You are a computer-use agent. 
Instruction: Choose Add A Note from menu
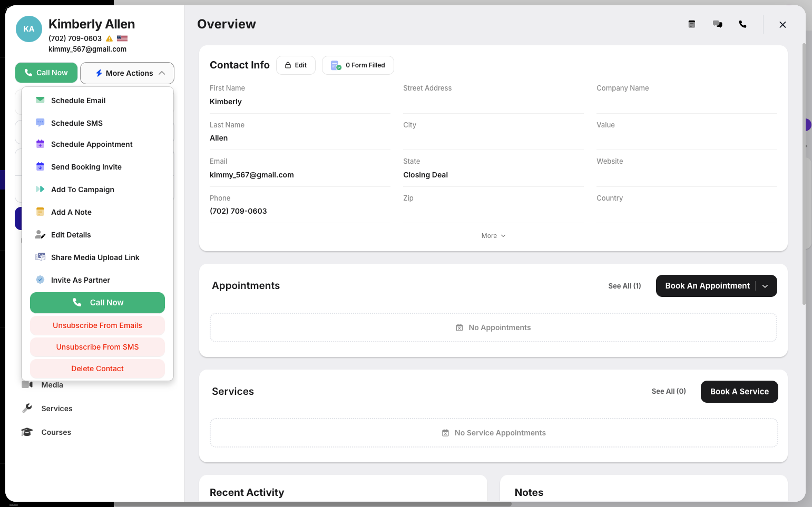(x=97, y=212)
